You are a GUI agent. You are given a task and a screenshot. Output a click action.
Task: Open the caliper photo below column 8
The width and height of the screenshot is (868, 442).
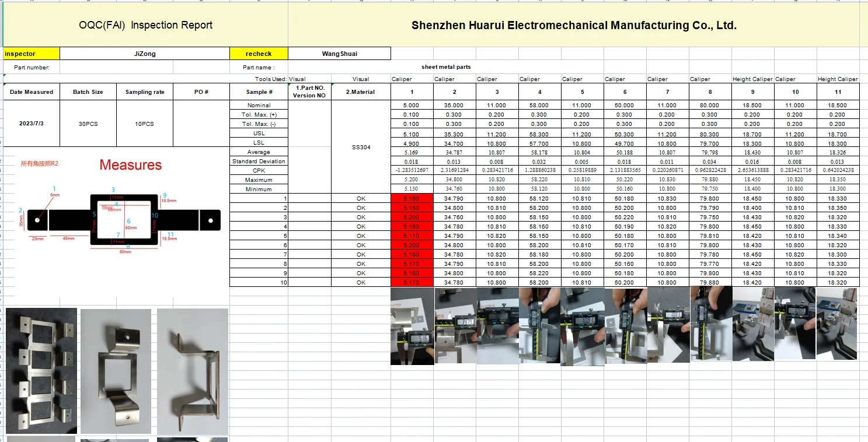click(710, 324)
